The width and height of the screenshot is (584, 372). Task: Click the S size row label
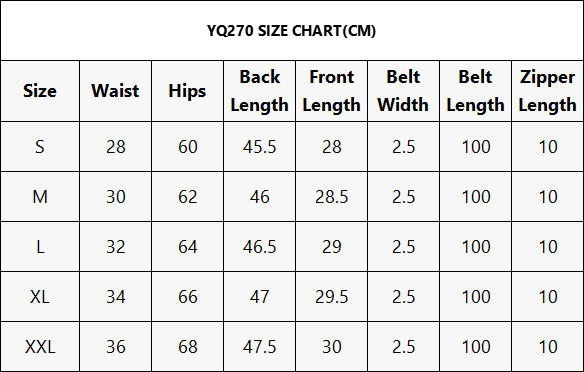point(40,147)
